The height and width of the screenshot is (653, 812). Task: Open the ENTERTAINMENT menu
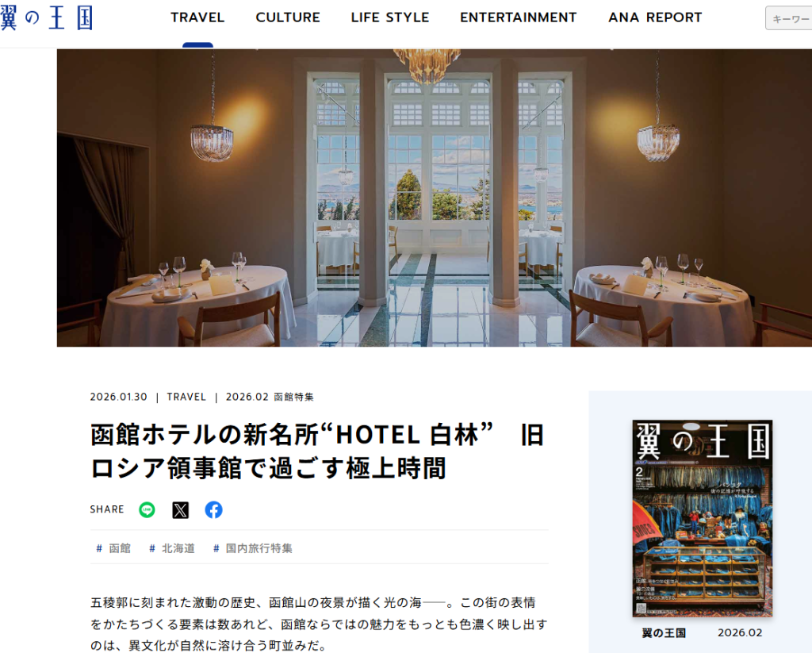(x=519, y=17)
